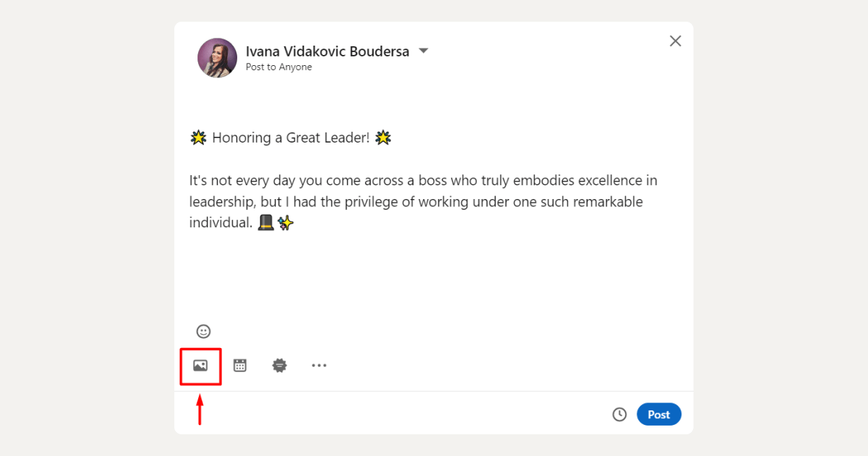Select the celebrate occasion badge icon
This screenshot has width=868, height=456.
(x=279, y=366)
